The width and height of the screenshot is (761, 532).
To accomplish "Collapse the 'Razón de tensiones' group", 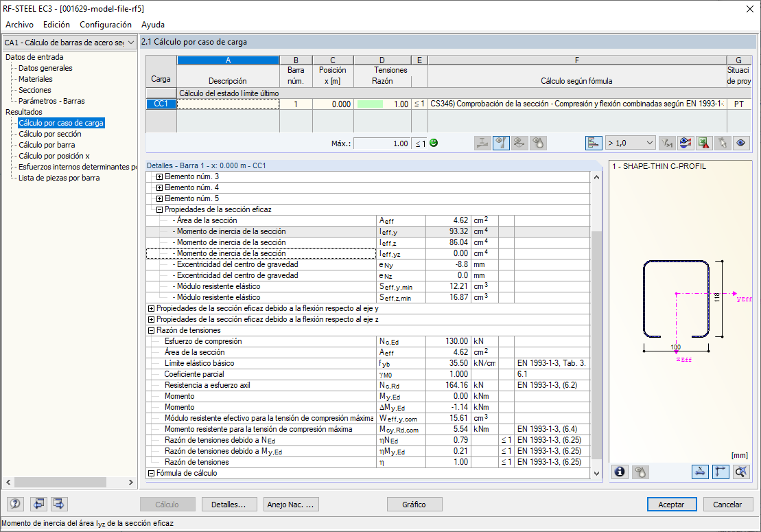I will point(151,330).
